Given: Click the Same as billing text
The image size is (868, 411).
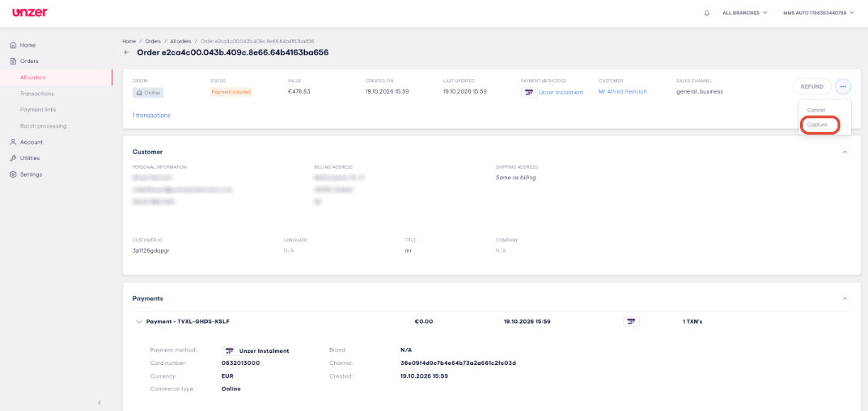Looking at the screenshot, I should coord(516,177).
